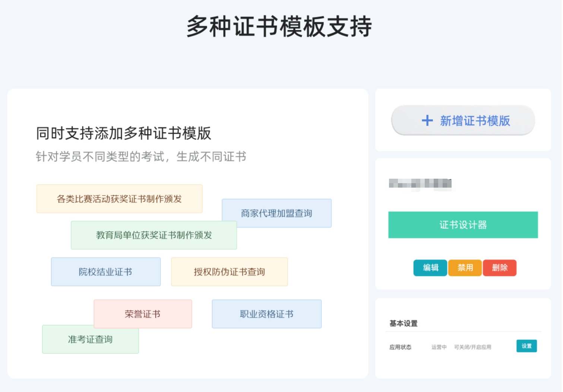
Task: Click the 基本设置 section heading
Action: pos(404,324)
